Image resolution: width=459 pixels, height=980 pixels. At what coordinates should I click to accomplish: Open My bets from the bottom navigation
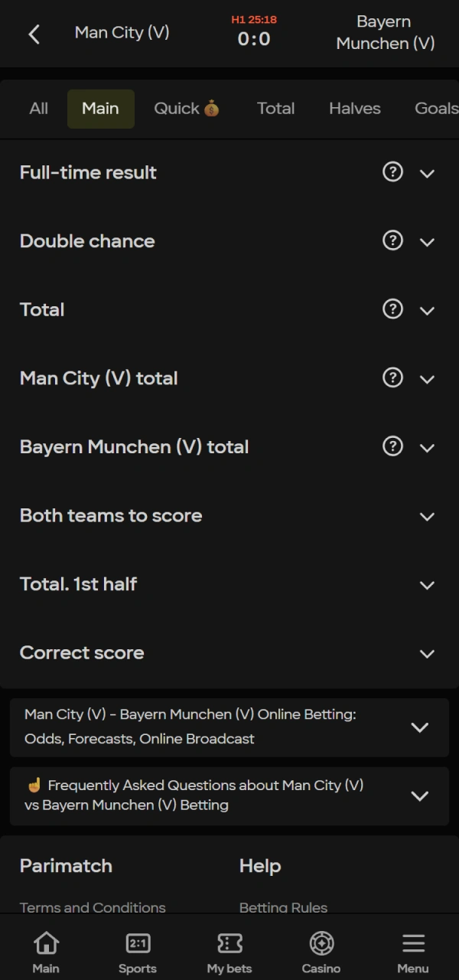[229, 949]
